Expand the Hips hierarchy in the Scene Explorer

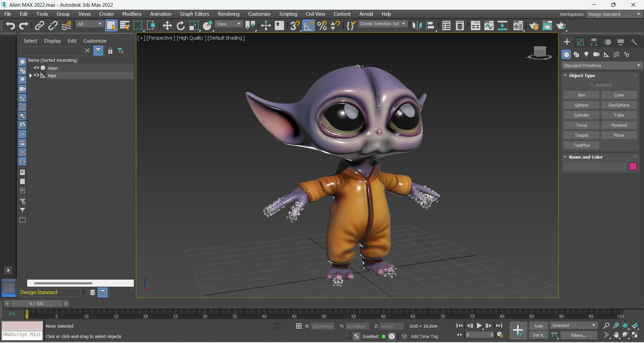31,75
